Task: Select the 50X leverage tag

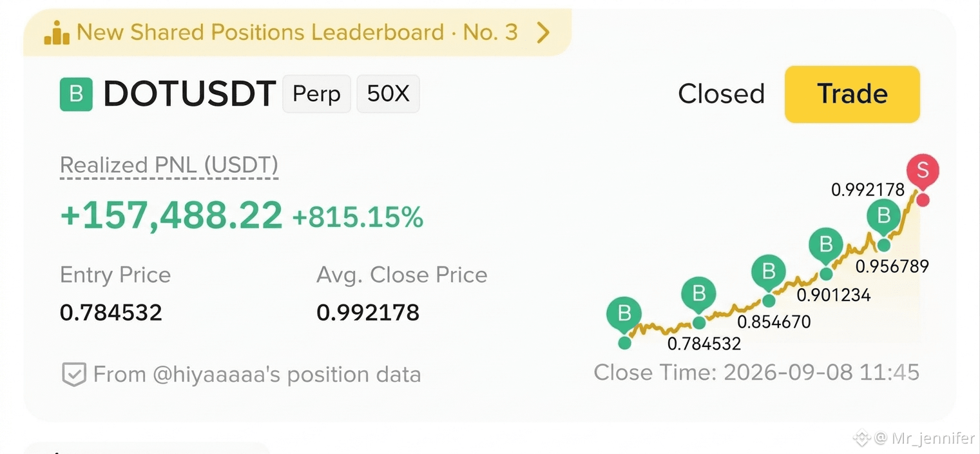Action: click(x=388, y=94)
